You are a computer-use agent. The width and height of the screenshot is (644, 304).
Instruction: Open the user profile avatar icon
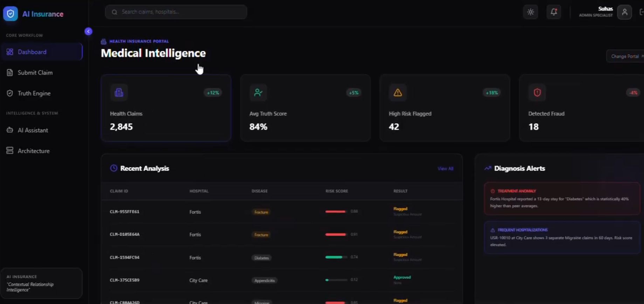[x=624, y=12]
